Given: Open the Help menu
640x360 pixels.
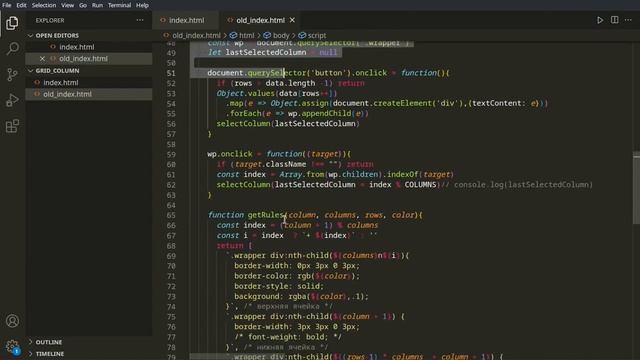Looking at the screenshot, I should (142, 5).
